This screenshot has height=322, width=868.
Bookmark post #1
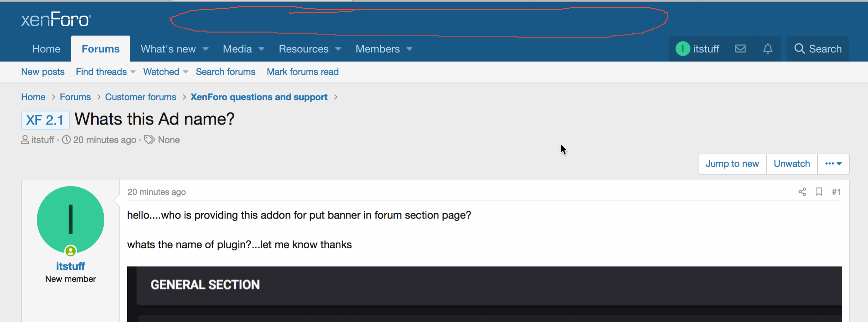pos(819,192)
